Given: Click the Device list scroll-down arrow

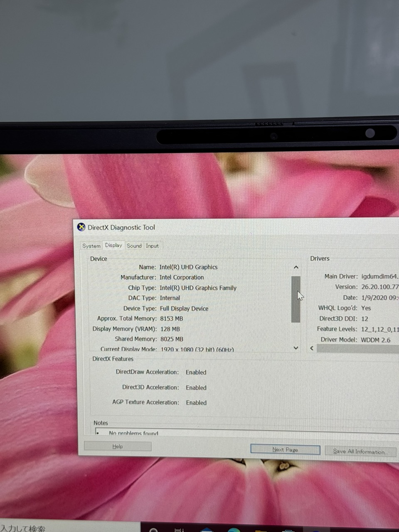Looking at the screenshot, I should [296, 348].
